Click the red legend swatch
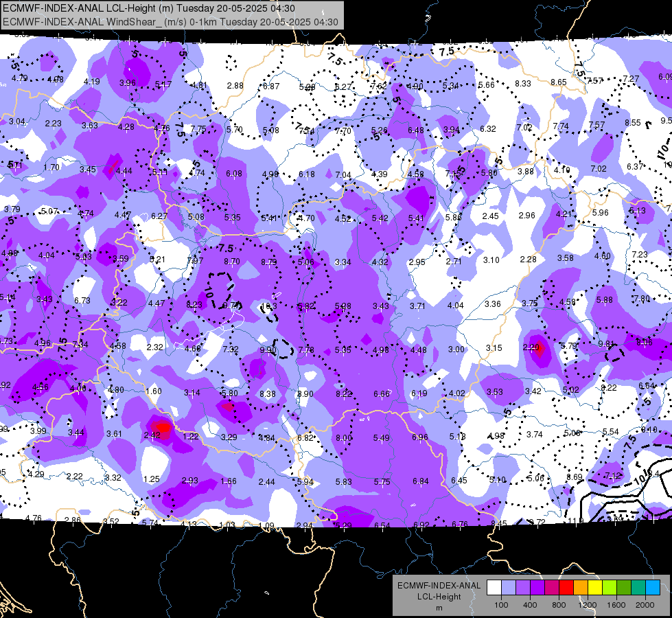This screenshot has width=672, height=618. [566, 588]
